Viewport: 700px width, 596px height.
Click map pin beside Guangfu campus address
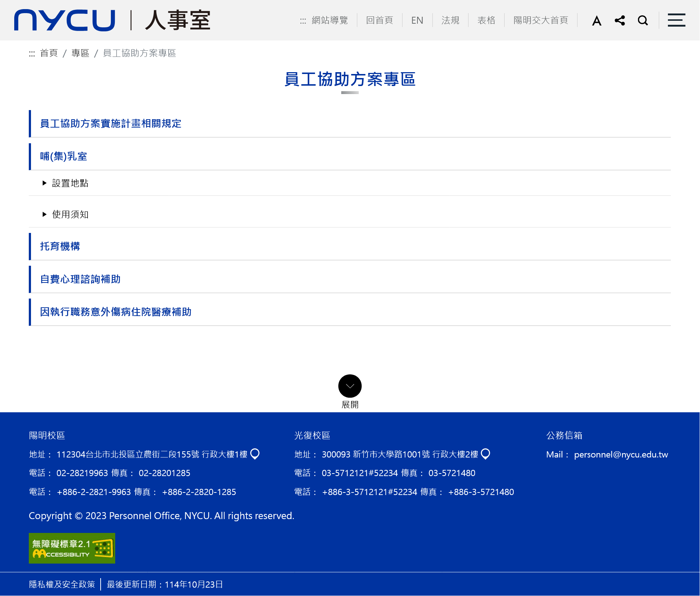[x=486, y=454]
